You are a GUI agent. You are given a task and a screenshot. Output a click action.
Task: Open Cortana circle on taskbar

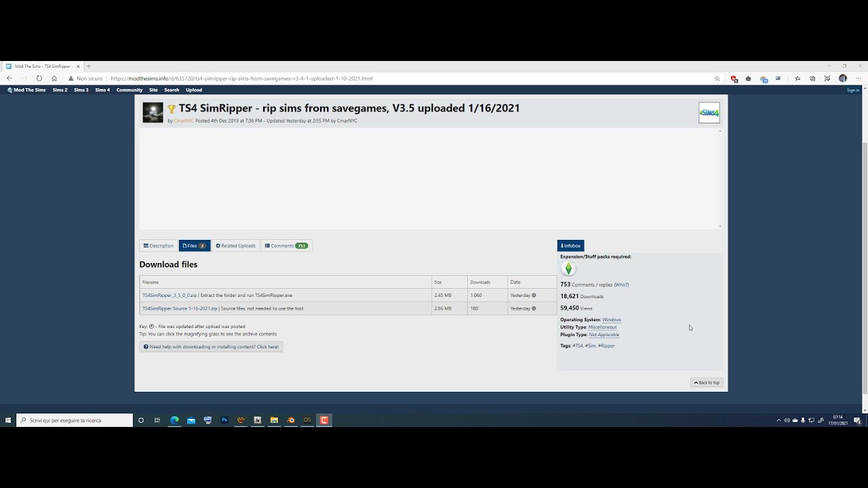pyautogui.click(x=141, y=420)
